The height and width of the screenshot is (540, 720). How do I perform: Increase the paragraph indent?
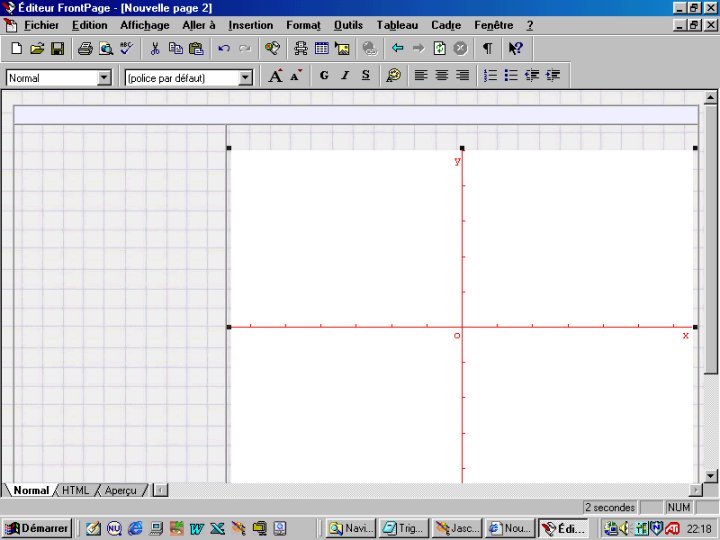pyautogui.click(x=553, y=76)
